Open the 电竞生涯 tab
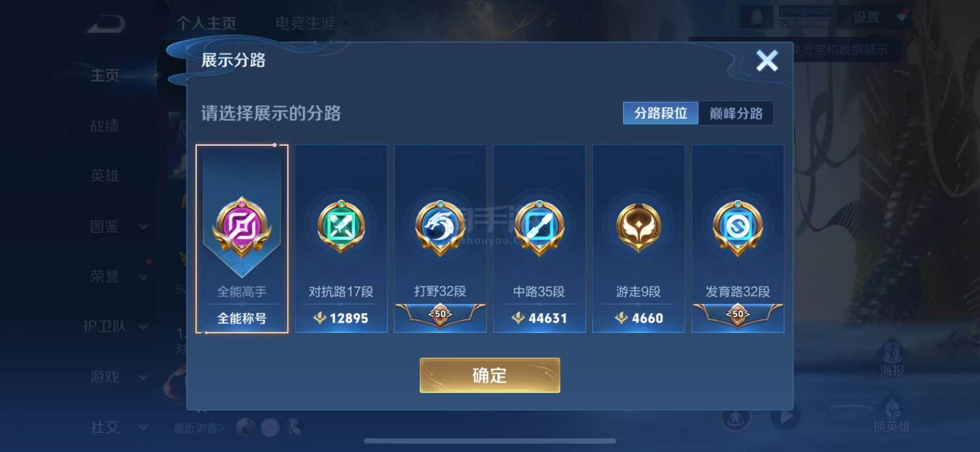Image resolution: width=980 pixels, height=452 pixels. pos(305,23)
